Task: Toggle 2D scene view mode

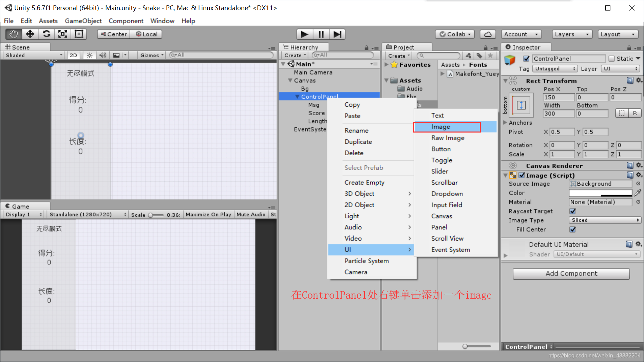Action: click(73, 55)
